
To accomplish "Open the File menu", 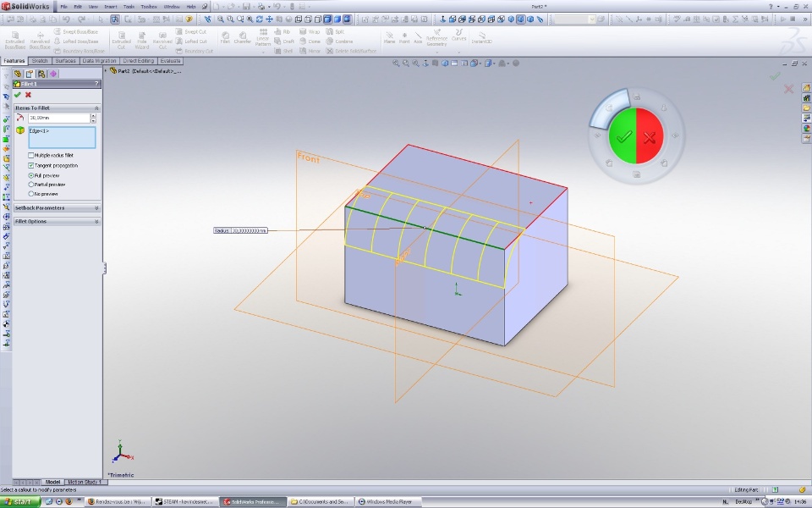I will (63, 7).
